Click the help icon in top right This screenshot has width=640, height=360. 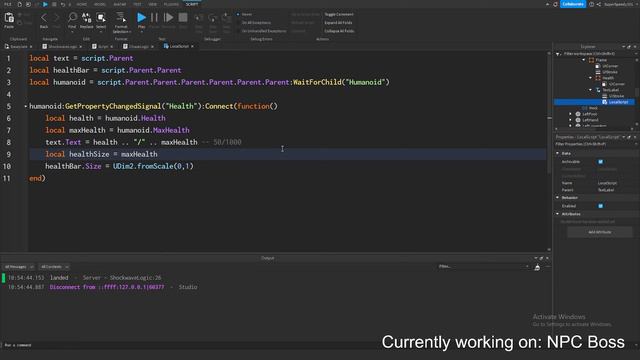pyautogui.click(x=591, y=4)
